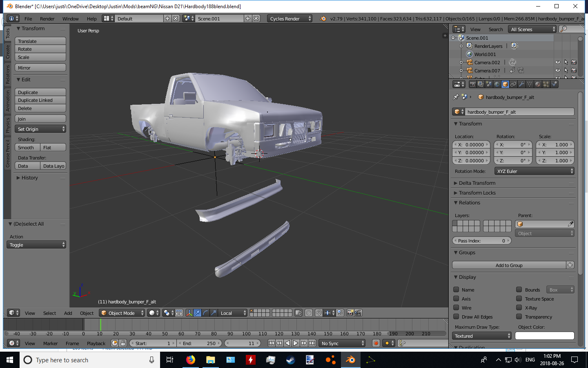This screenshot has height=368, width=588.
Task: Select the translate manipulator arrow icon
Action: pyautogui.click(x=197, y=313)
